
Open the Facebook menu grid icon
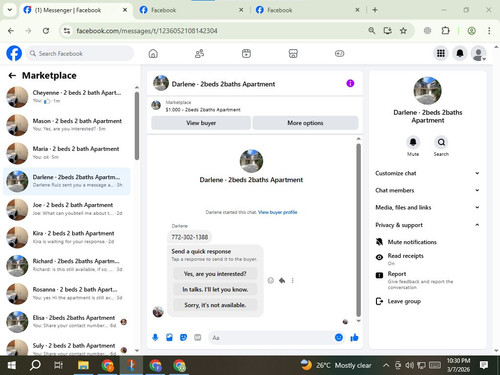441,53
